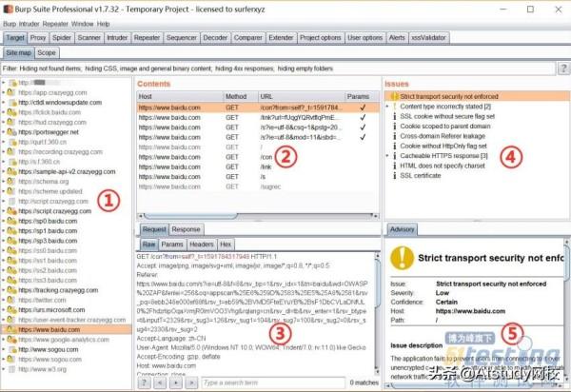Screen dimensions: 571x392
Task: Click the last match arrow button
Action: [191, 382]
